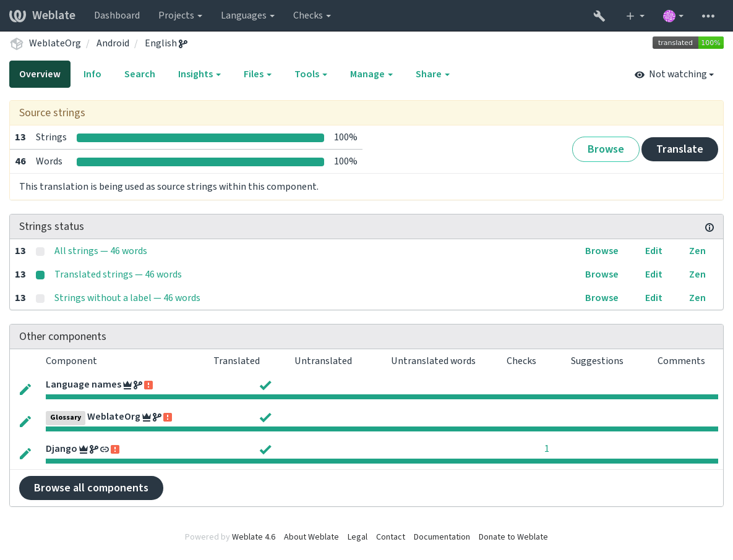Open the Checks dropdown menu
Viewport: 733px width, 560px height.
tap(311, 15)
